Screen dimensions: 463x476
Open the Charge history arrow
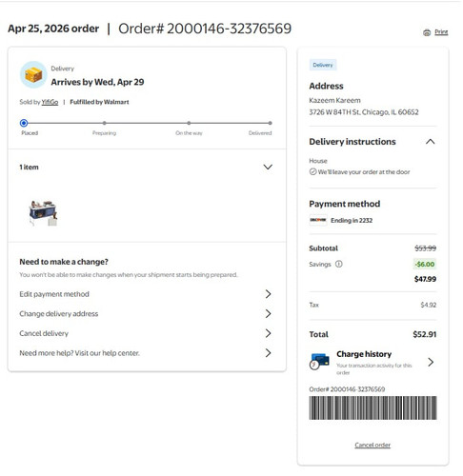pyautogui.click(x=431, y=362)
